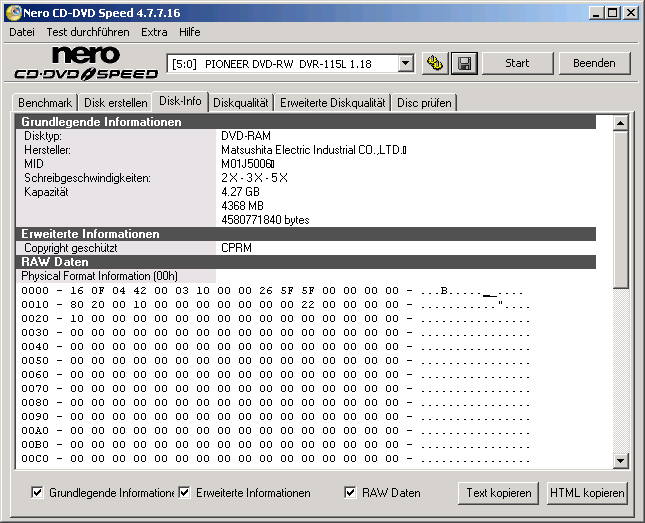The image size is (645, 523).
Task: Click the hex row starting with 0010
Action: pos(275,305)
